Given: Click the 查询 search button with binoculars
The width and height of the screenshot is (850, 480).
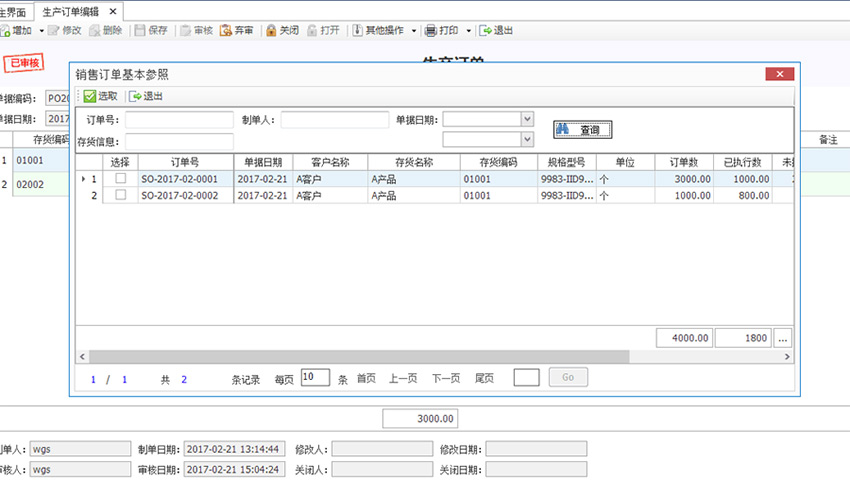Looking at the screenshot, I should [x=582, y=130].
